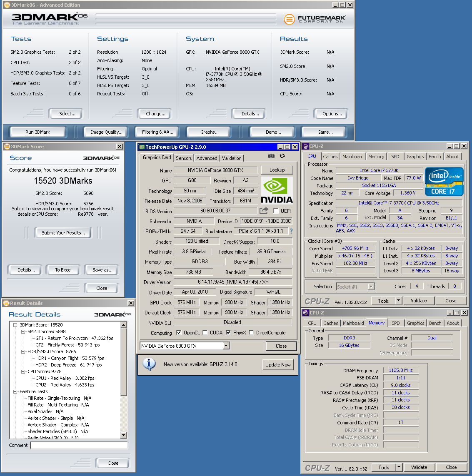Viewport: 472px width, 476px height.
Task: Click the Save as button
Action: click(102, 270)
